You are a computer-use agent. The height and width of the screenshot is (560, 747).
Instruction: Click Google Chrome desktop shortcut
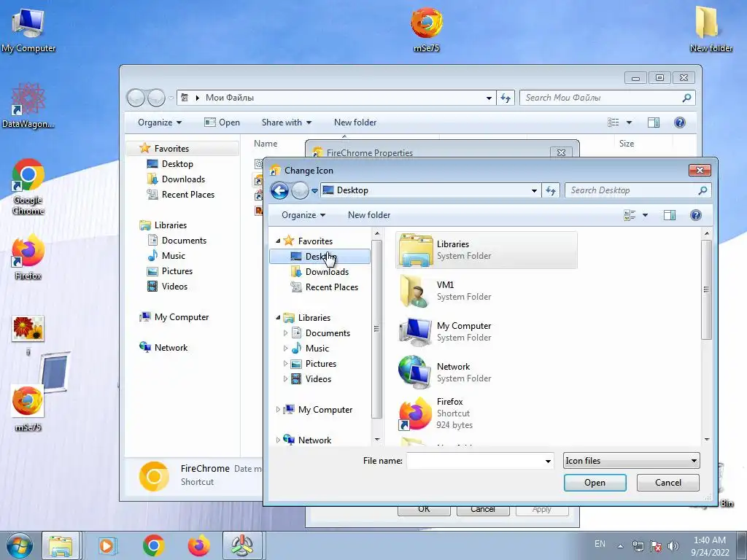tap(28, 187)
